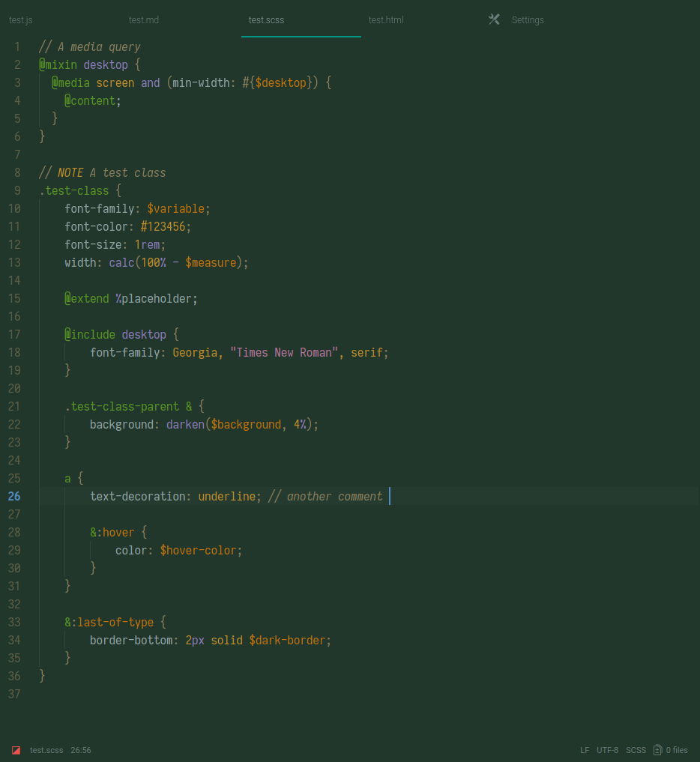
Task: Open the Settings tab
Action: (528, 20)
